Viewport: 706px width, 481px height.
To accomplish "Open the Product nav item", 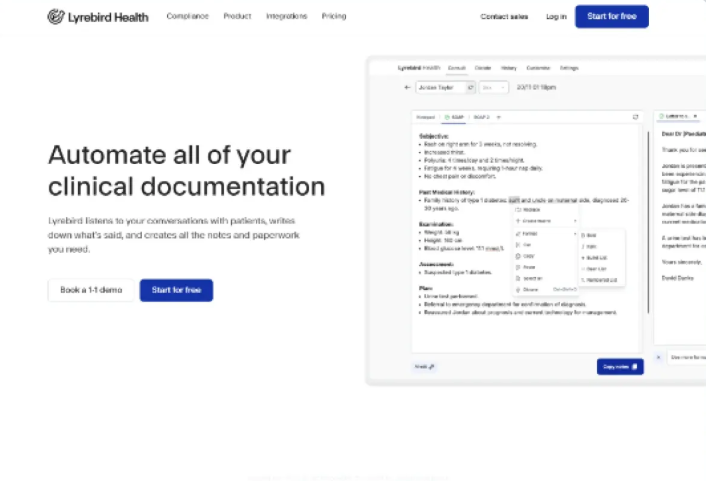I will 237,16.
